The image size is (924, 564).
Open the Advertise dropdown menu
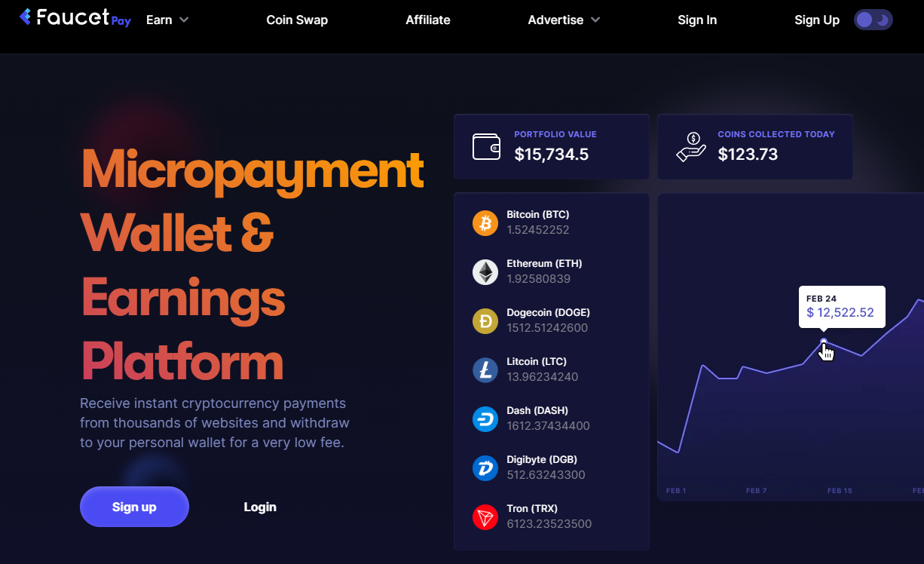pos(563,20)
